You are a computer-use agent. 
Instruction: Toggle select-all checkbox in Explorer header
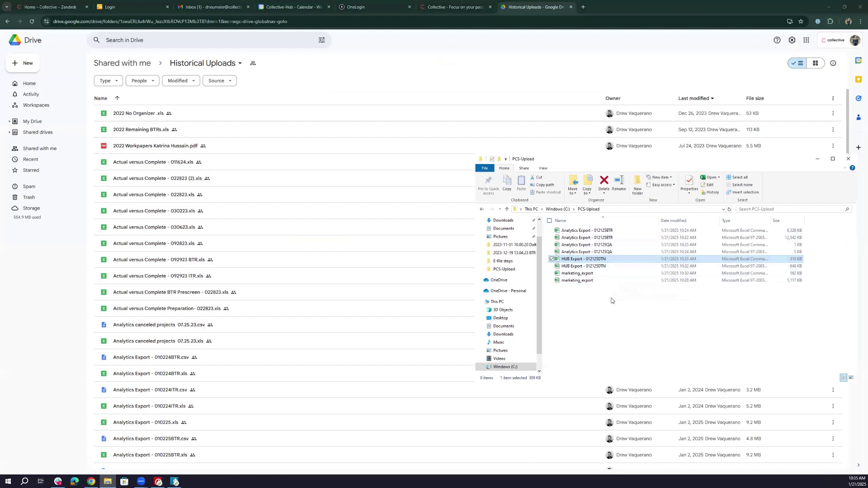tap(549, 221)
